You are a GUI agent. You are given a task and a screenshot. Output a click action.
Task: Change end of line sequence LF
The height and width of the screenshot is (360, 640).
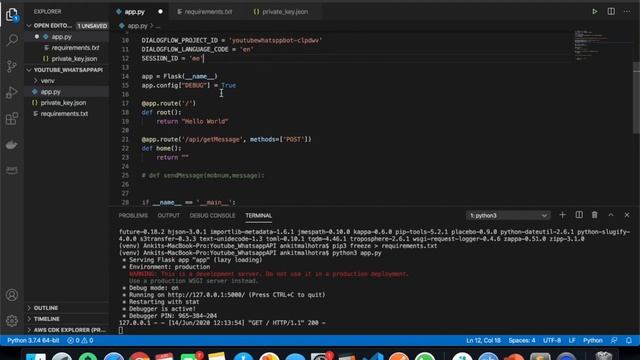click(x=572, y=340)
